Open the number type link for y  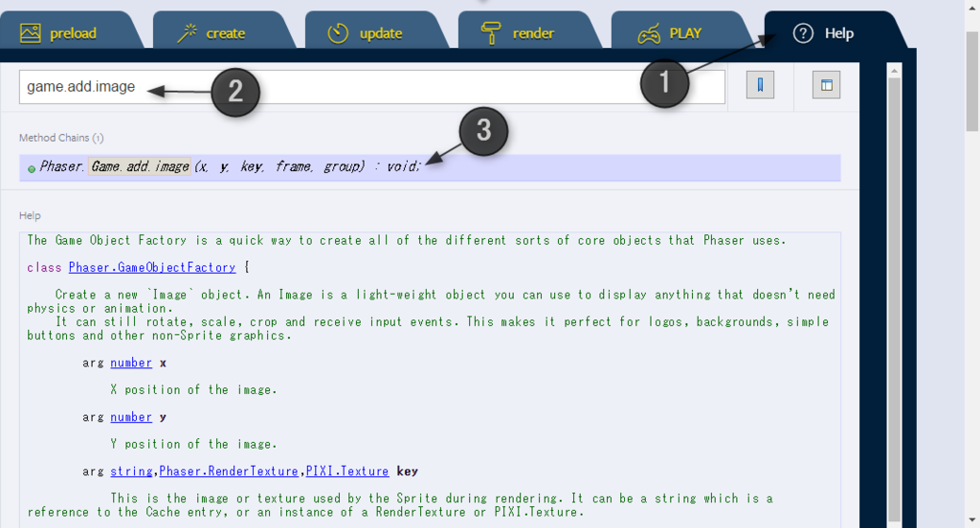coord(131,417)
